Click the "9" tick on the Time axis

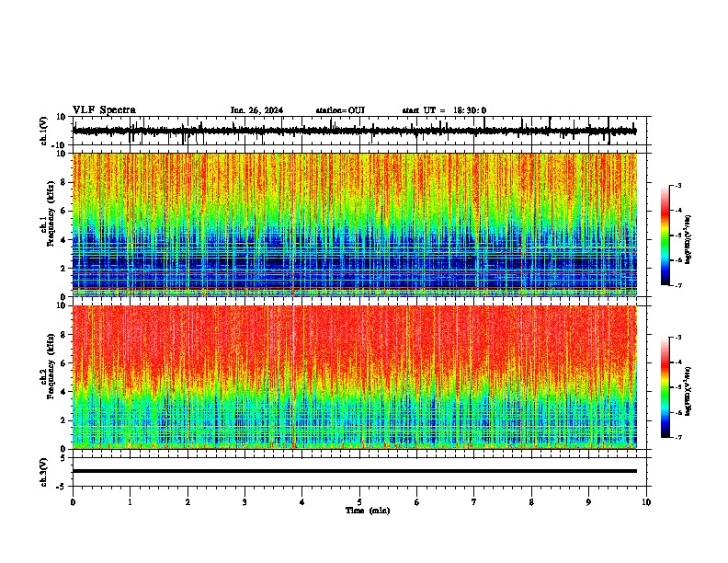[588, 502]
